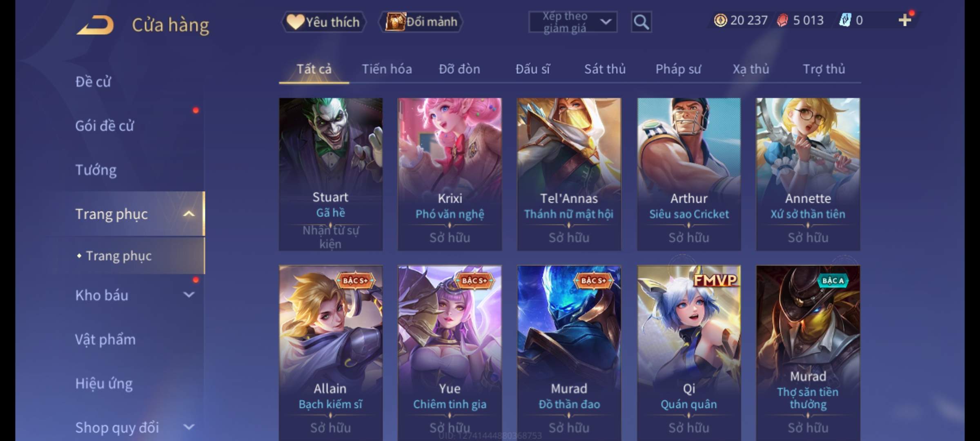Switch to the Pháp sư tab

coord(678,69)
